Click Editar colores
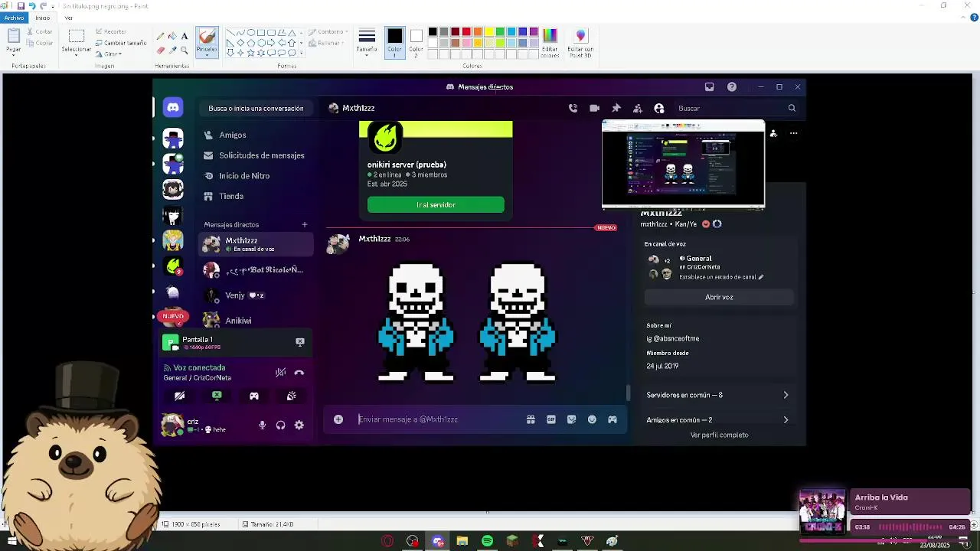The width and height of the screenshot is (980, 551). point(550,43)
